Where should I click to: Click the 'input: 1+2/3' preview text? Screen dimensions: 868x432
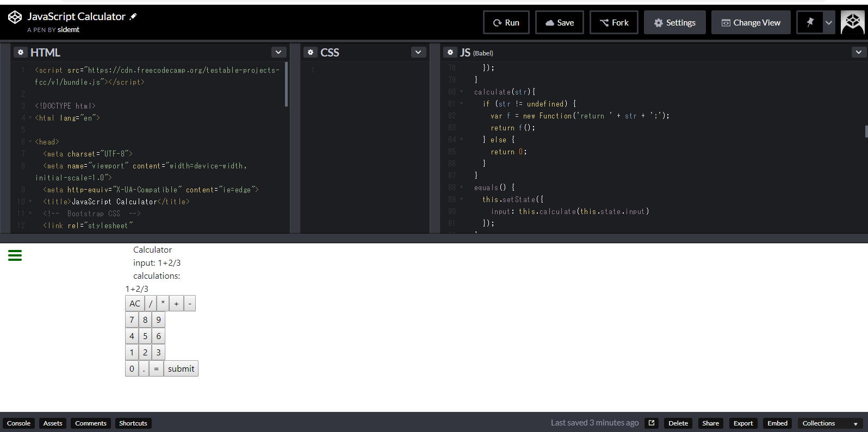click(x=157, y=263)
